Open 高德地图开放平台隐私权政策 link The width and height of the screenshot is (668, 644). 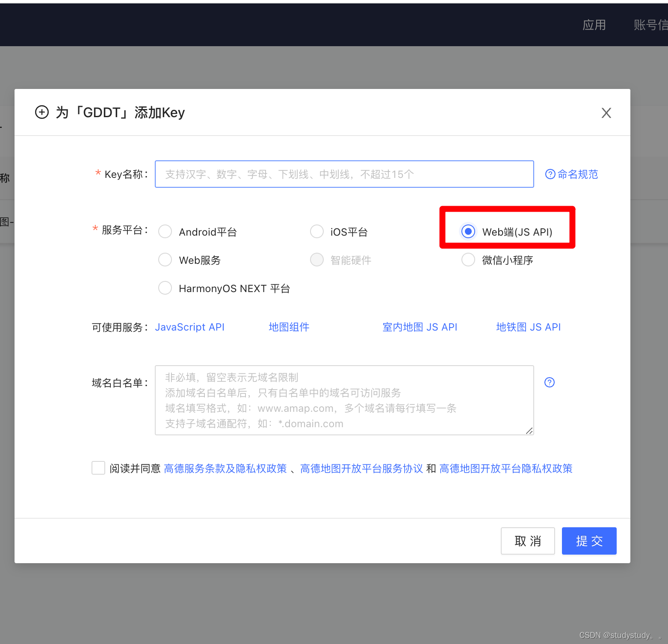point(505,469)
